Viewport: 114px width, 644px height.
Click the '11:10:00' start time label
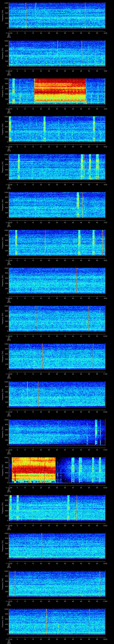9,374
